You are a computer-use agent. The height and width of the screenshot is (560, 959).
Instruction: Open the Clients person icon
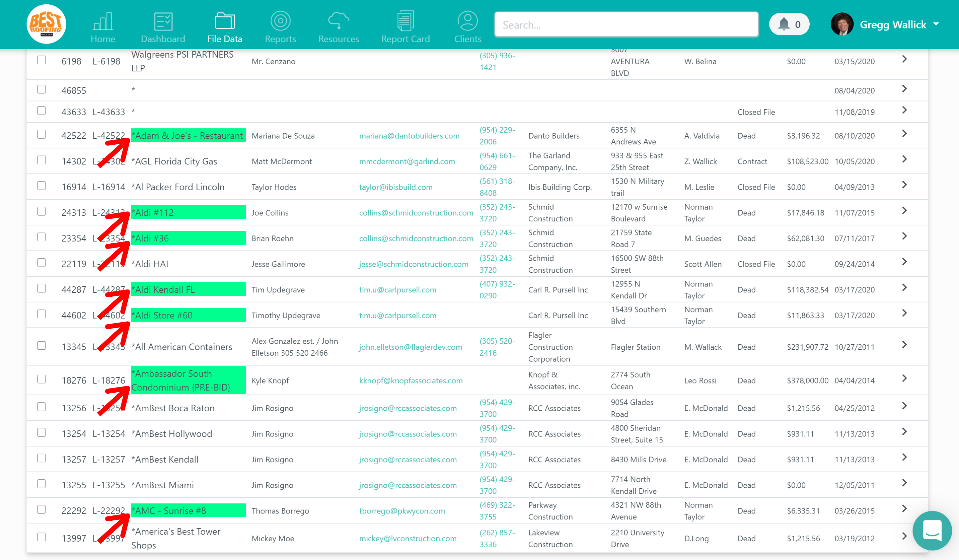pos(468,21)
